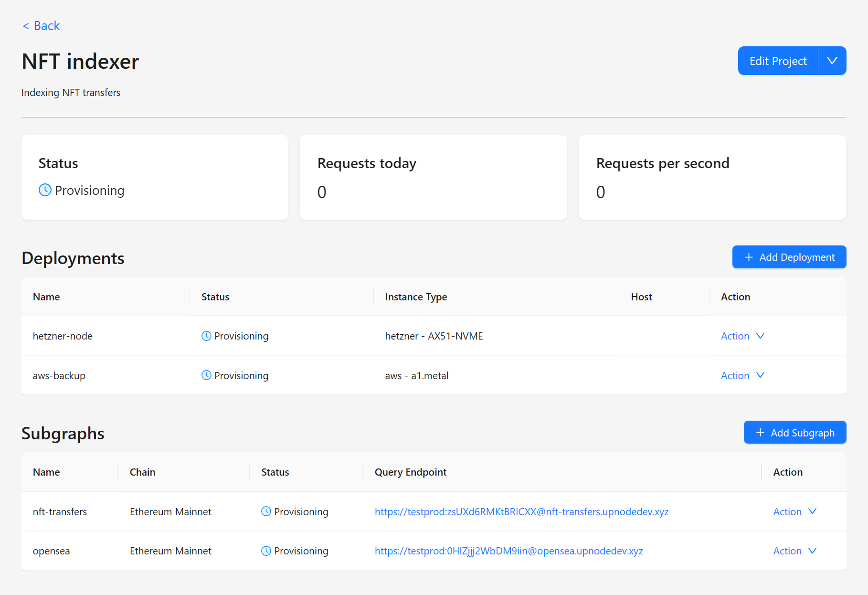Screen dimensions: 868x595
Task: Open the opensea query endpoint URL
Action: click(x=508, y=551)
